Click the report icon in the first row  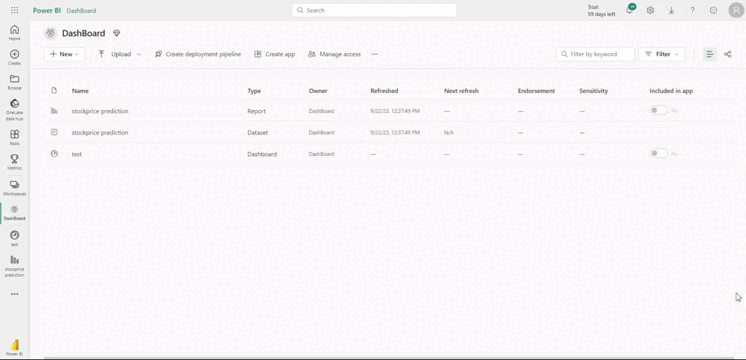point(54,111)
